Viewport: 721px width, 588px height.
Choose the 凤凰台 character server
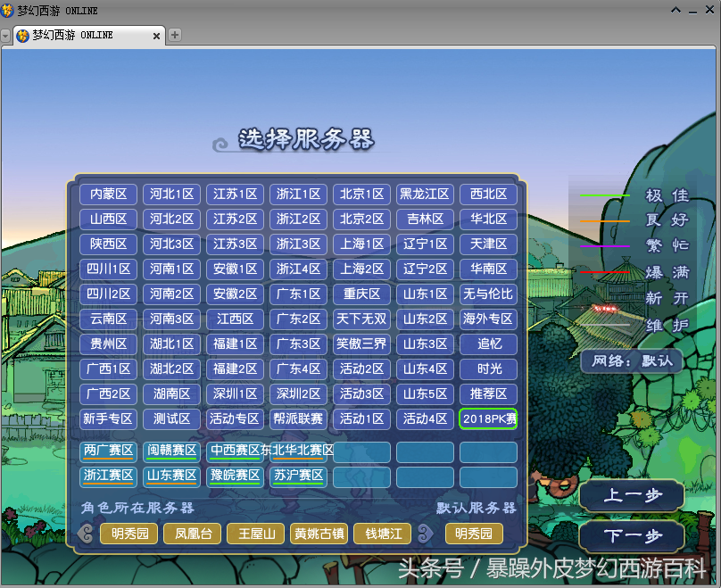[x=193, y=534]
